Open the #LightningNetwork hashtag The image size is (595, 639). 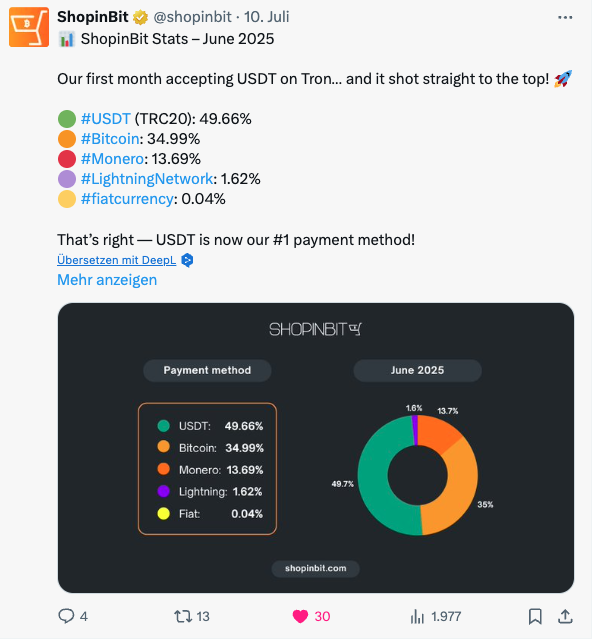pyautogui.click(x=147, y=179)
